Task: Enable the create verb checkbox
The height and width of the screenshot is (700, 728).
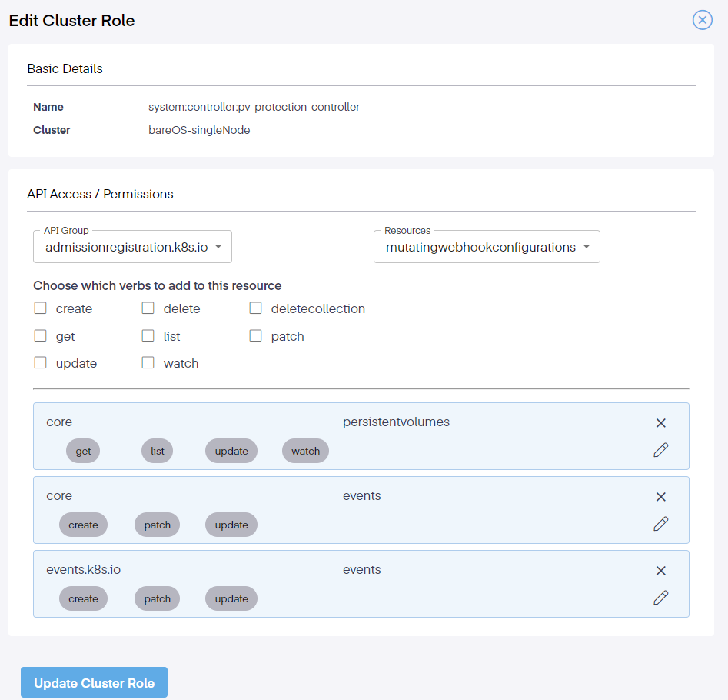Action: point(41,308)
